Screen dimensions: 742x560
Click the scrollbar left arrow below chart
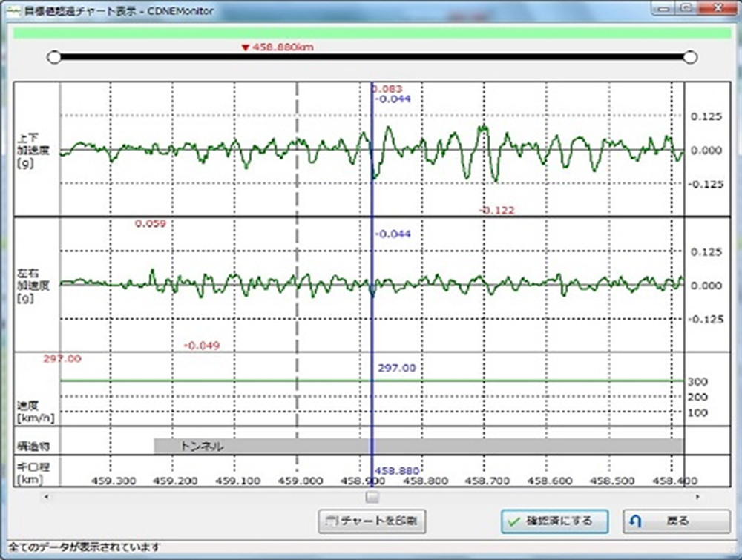[46, 497]
